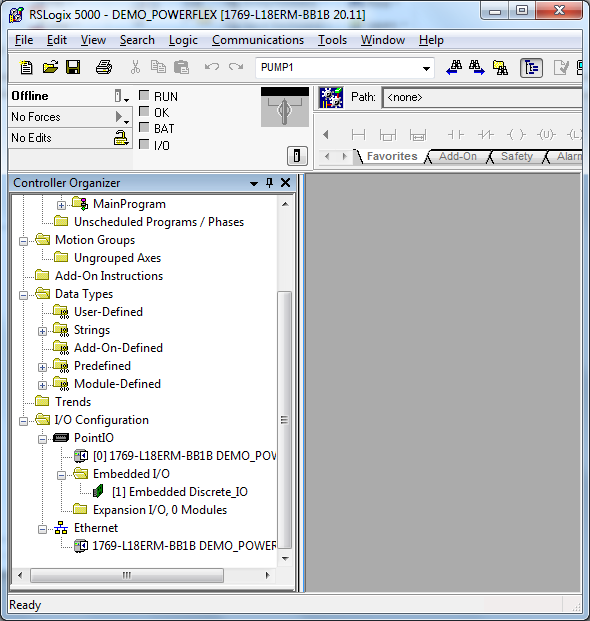Click Find Previous binoculars icon

click(454, 67)
